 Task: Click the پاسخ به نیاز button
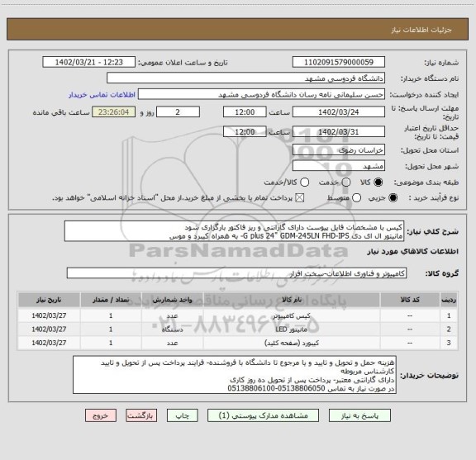359,415
